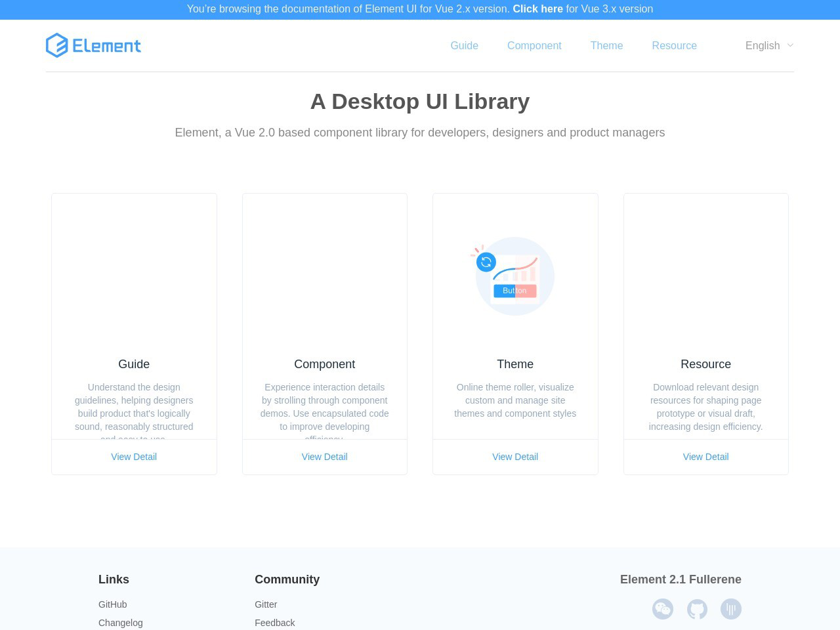Click the subtitle about Vue 2.0 component library

(420, 133)
